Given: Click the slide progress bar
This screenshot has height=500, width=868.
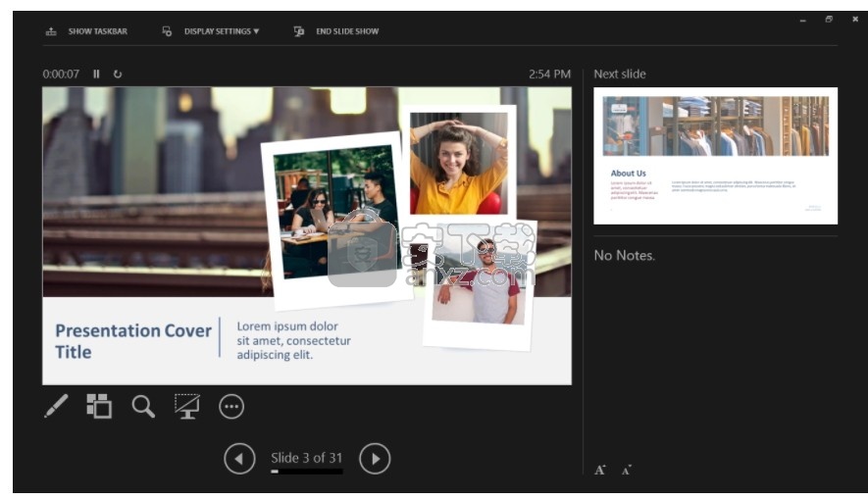Looking at the screenshot, I should [x=307, y=472].
